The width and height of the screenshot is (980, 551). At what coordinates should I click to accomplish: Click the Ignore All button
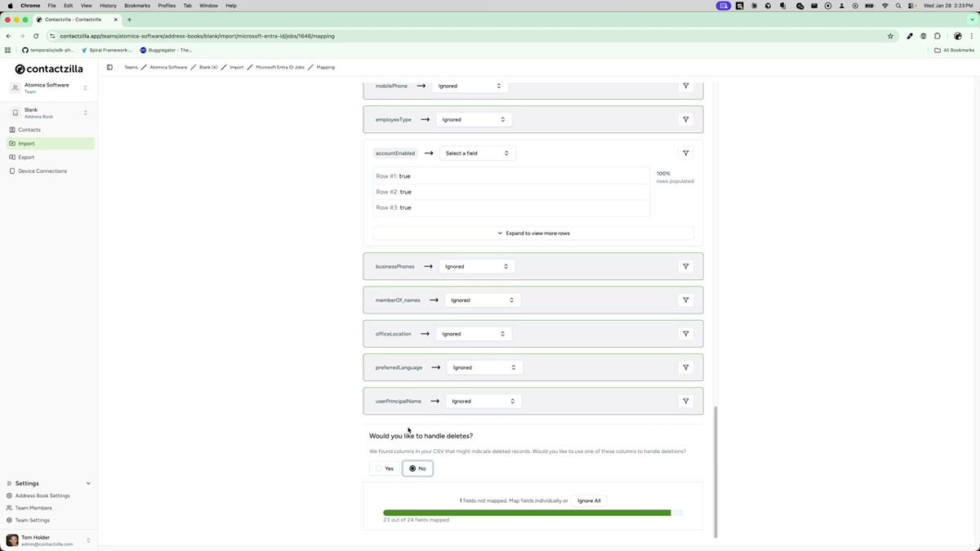(x=589, y=500)
